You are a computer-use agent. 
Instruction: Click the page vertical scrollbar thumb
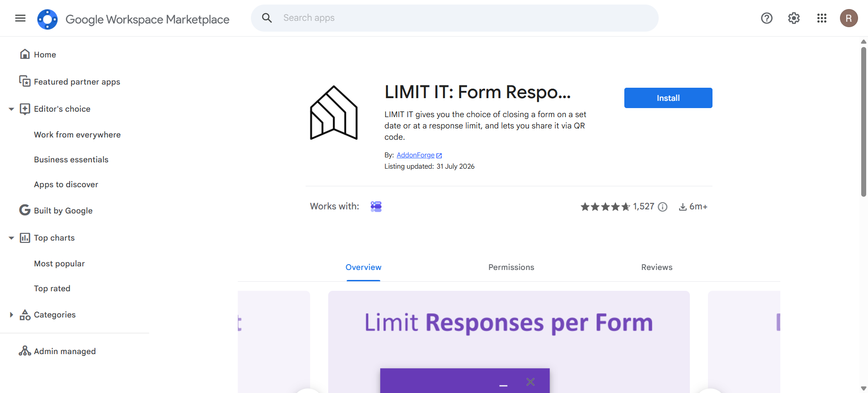click(x=863, y=121)
